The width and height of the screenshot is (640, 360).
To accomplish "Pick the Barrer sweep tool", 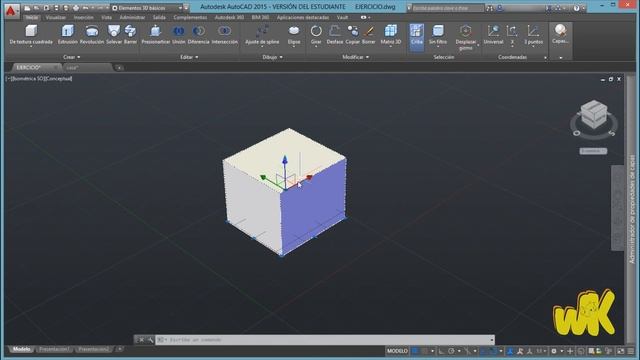I will (130, 35).
